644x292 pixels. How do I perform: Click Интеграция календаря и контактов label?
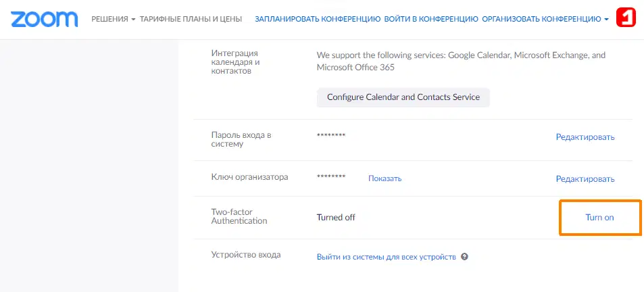[236, 62]
